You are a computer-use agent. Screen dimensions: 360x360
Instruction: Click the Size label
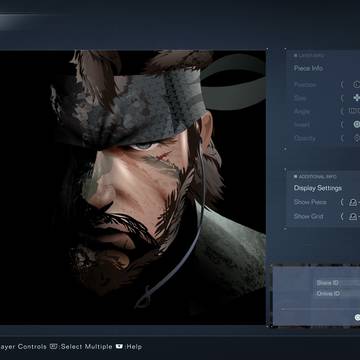[x=300, y=98]
